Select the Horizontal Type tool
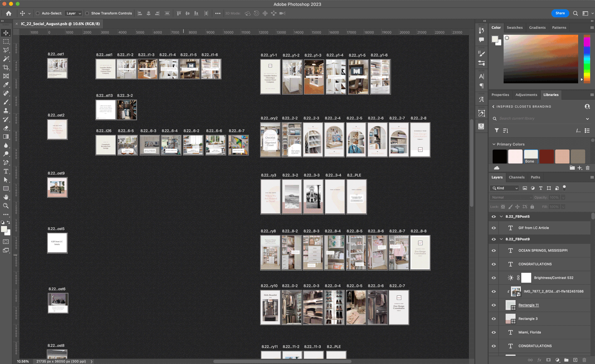 [x=6, y=171]
